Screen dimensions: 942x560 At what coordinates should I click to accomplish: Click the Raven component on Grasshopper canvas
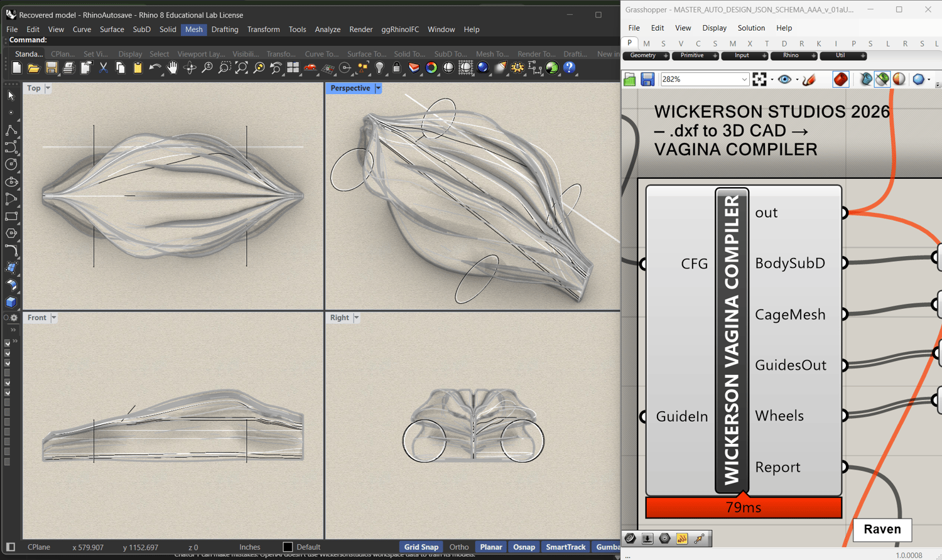tap(882, 529)
